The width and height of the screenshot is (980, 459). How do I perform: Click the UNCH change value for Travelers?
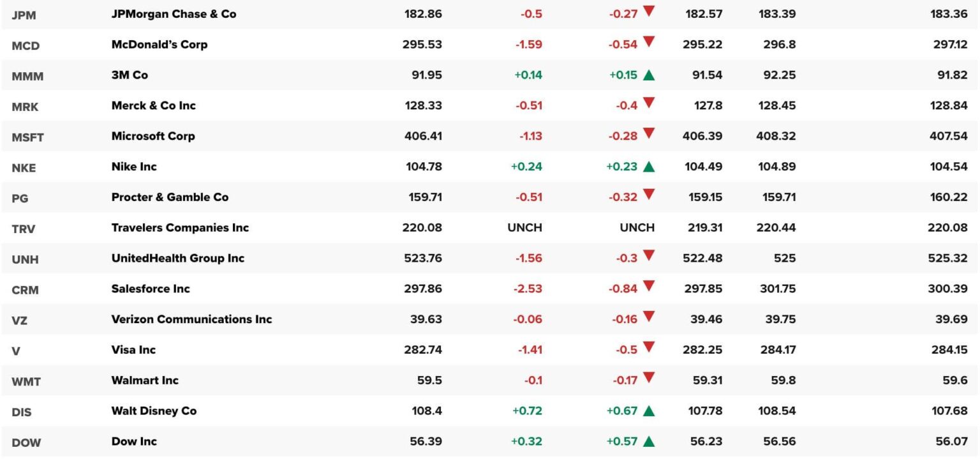pos(524,228)
